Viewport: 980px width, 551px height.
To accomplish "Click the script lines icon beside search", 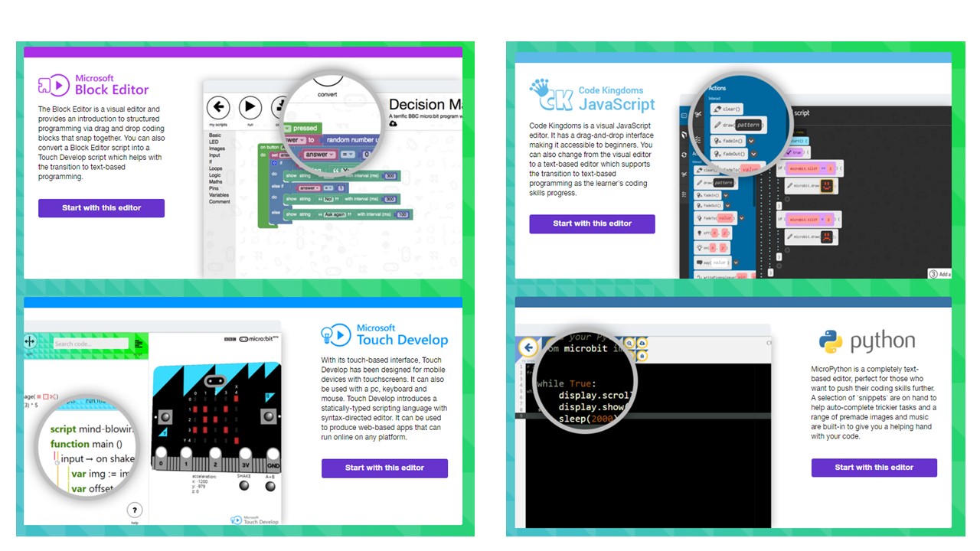I will [139, 344].
